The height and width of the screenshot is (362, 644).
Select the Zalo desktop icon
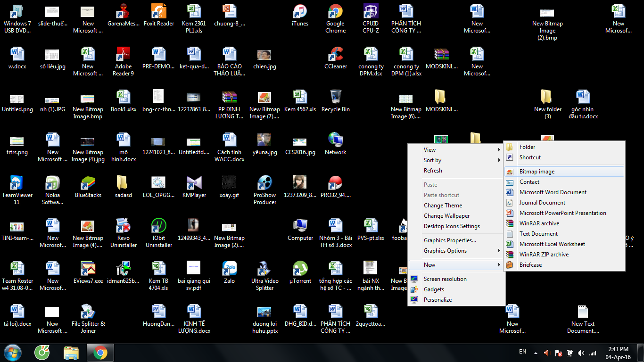pyautogui.click(x=230, y=273)
